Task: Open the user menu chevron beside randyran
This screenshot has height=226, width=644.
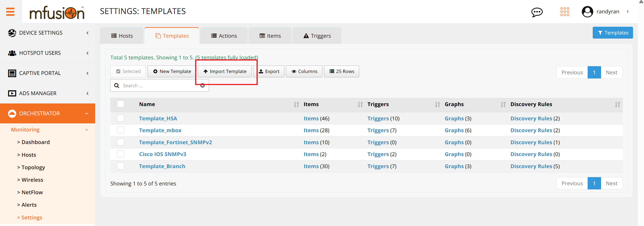Action: [628, 11]
